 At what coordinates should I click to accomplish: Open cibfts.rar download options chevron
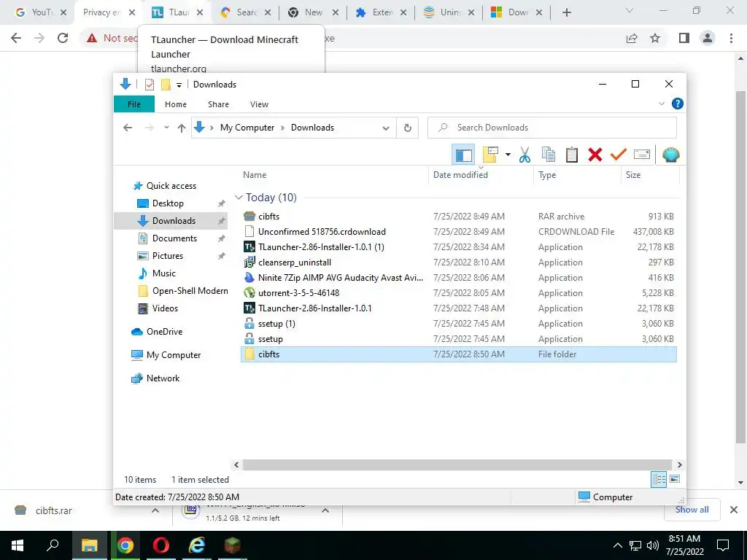coord(155,510)
